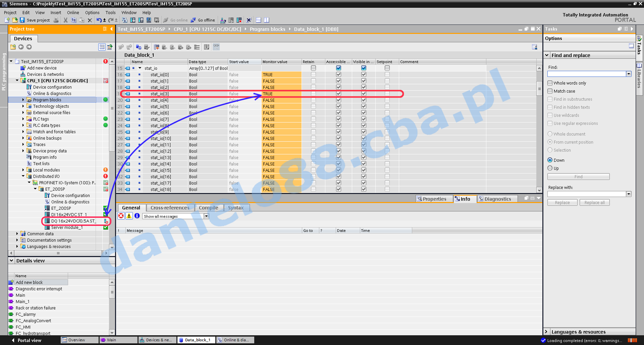This screenshot has width=644, height=345.
Task: Click the Forward arrow icon in Project tree
Action: coord(29,47)
